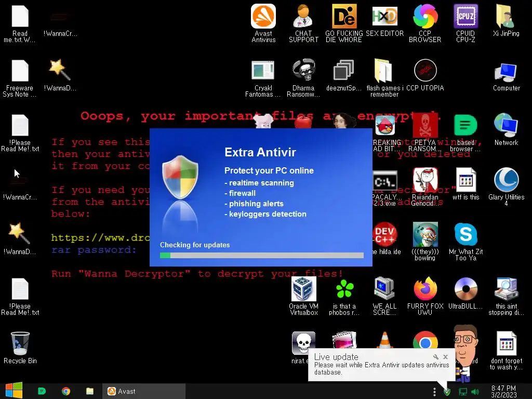Click the Checking for updates label
Viewport: 532px width, 399px height.
[195, 245]
